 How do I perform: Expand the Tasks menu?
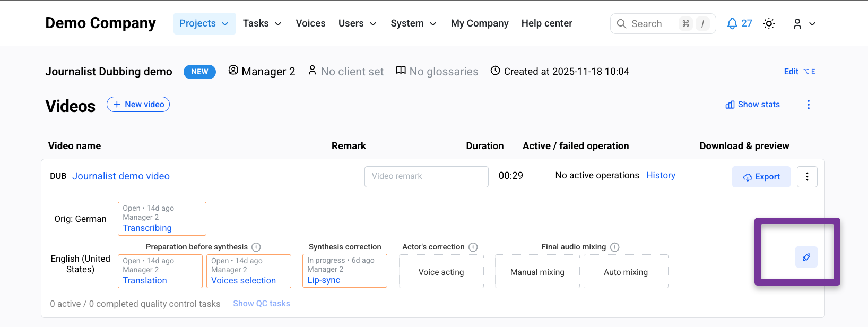tap(262, 23)
